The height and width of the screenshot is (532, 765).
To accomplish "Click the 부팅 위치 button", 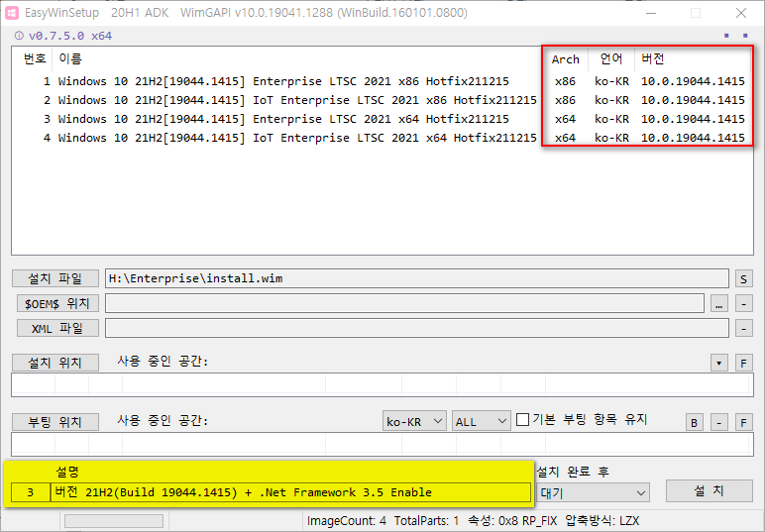I will tap(55, 422).
